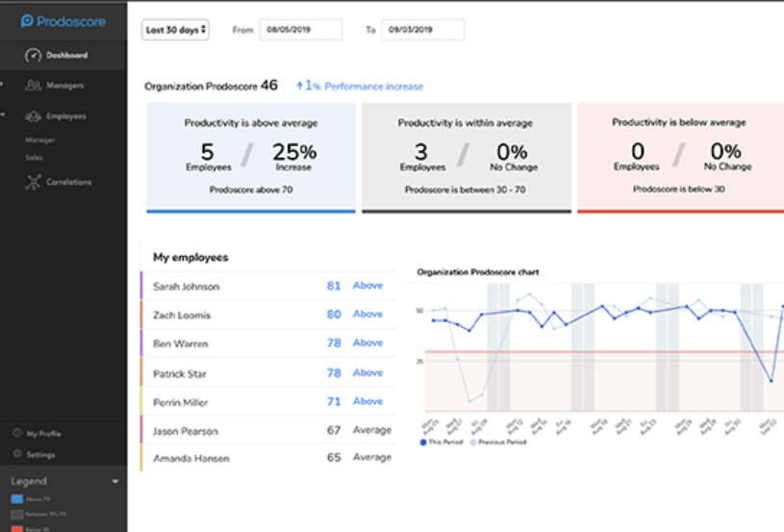Open Ben Warren employee row
Viewport: 784px width, 532px height.
tap(269, 343)
